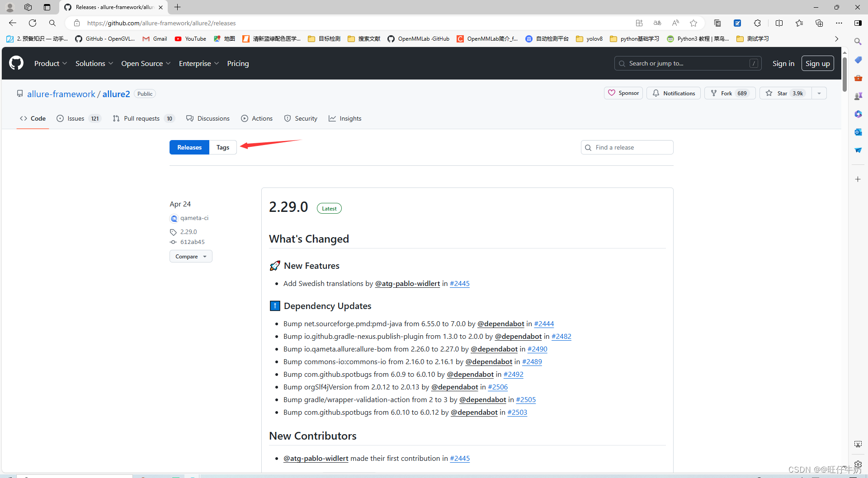The width and height of the screenshot is (868, 478).
Task: Open the Gmail bookmark
Action: pos(155,39)
